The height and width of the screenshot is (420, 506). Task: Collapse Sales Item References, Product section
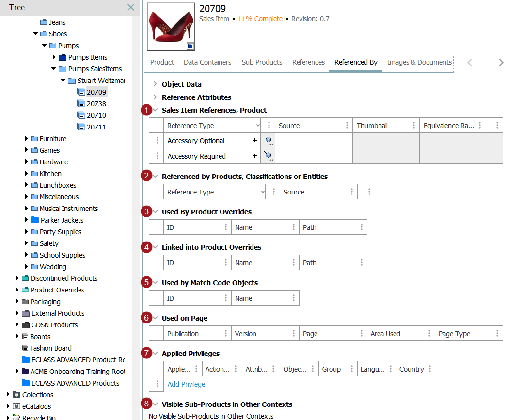[156, 110]
